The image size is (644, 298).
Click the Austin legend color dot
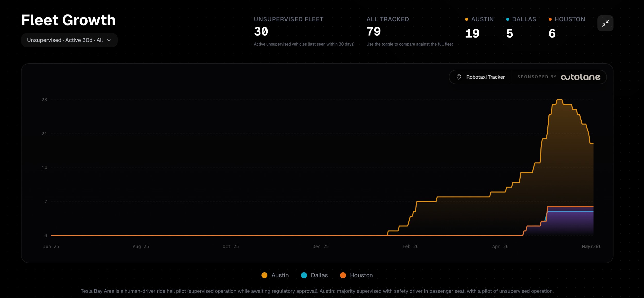tap(264, 275)
